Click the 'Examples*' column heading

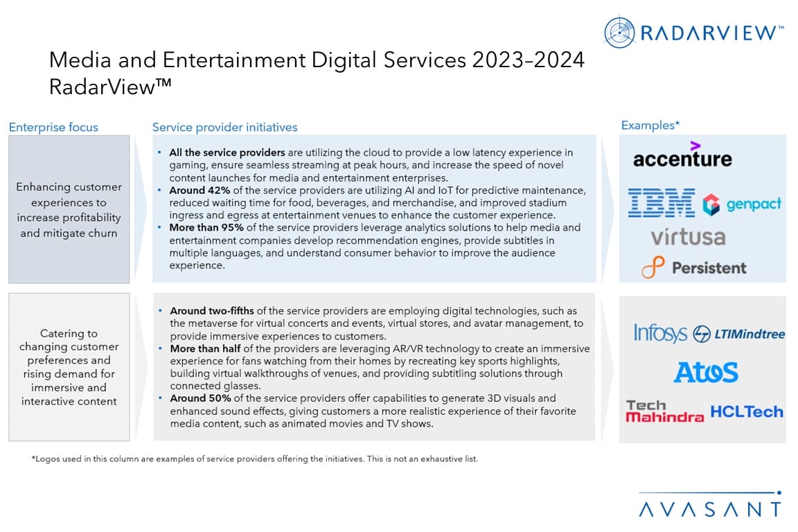[x=650, y=125]
